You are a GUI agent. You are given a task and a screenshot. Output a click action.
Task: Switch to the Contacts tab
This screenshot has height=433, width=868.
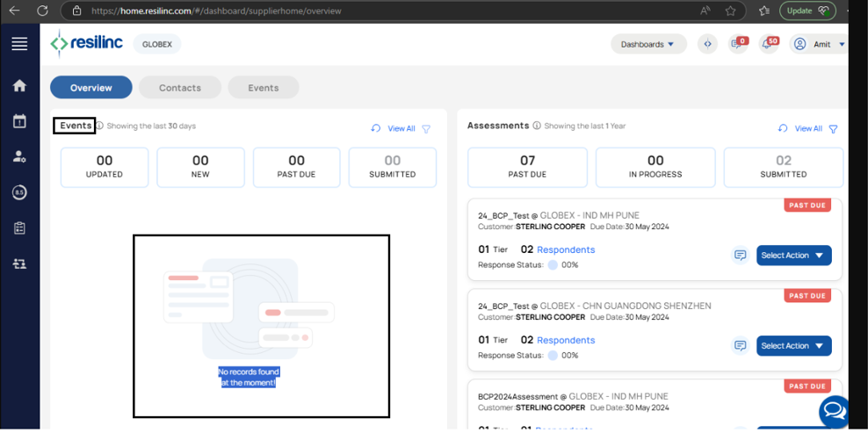click(x=180, y=88)
